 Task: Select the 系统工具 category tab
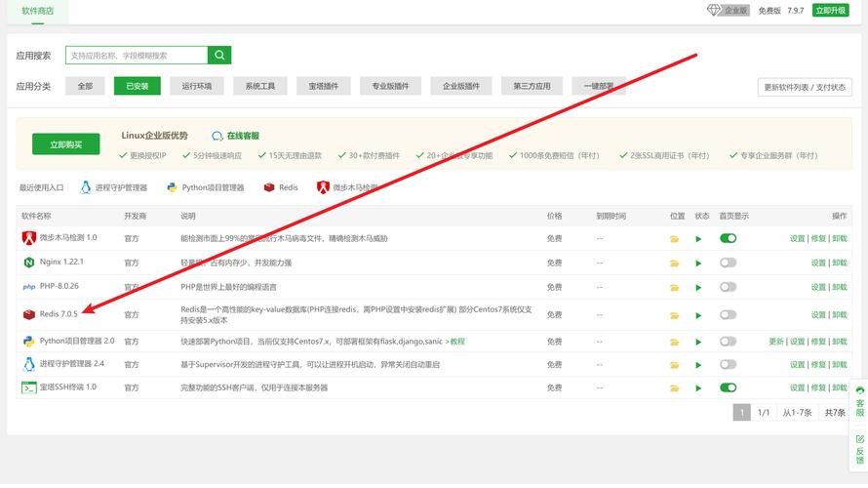[x=260, y=86]
